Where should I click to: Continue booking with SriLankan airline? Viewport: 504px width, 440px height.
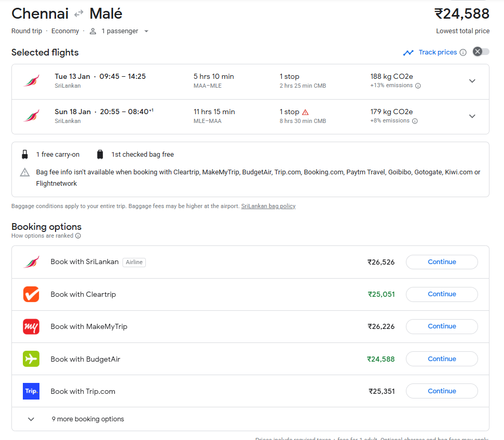tap(441, 262)
